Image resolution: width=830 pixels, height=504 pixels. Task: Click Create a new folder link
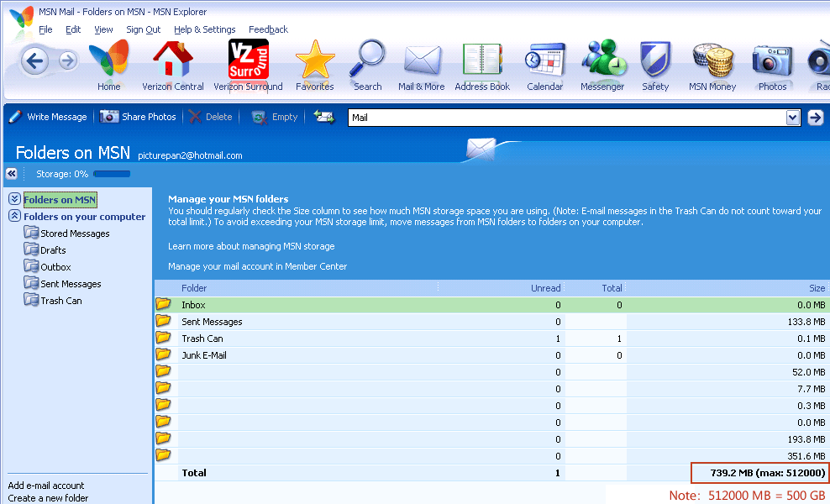coord(48,498)
